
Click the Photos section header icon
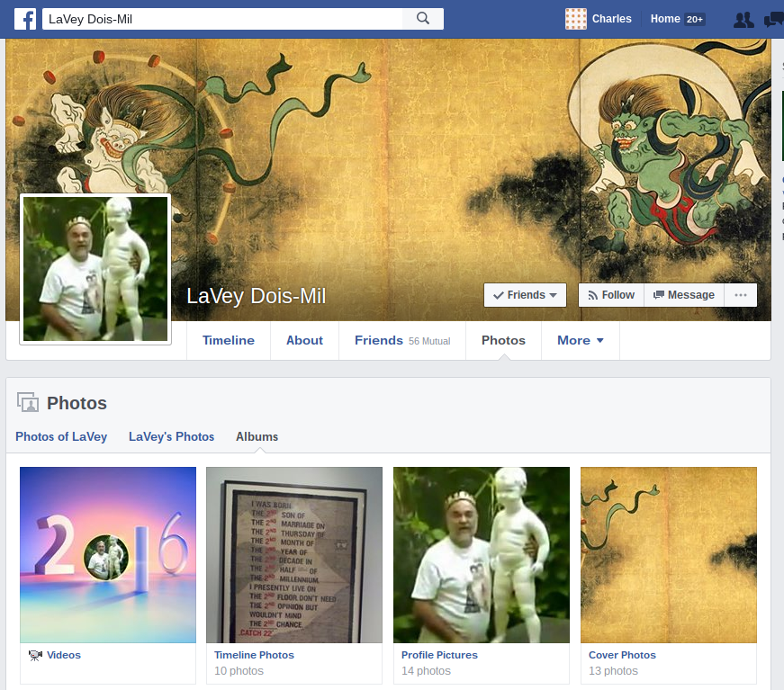pyautogui.click(x=28, y=402)
